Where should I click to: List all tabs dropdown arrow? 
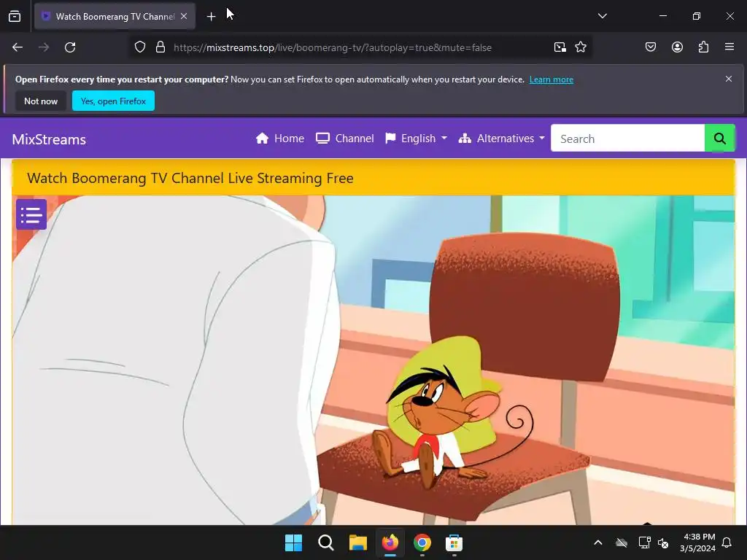[602, 16]
